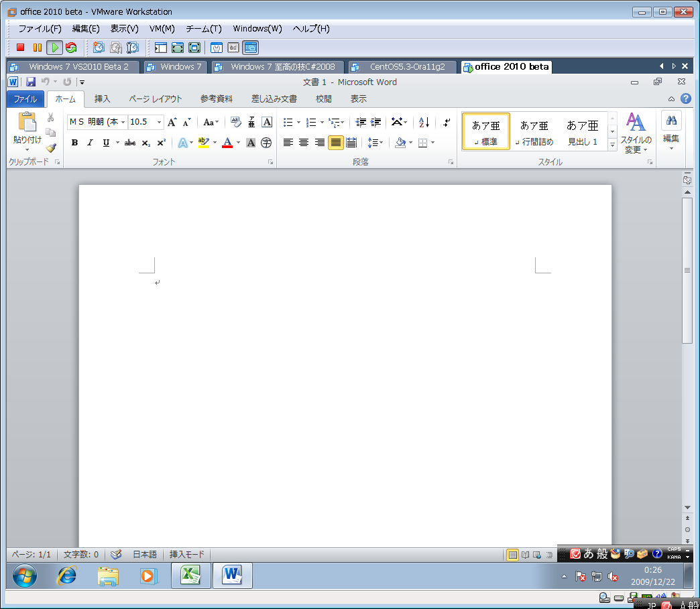Click the Bullets list icon
Viewport: 700px width, 609px height.
click(x=288, y=122)
